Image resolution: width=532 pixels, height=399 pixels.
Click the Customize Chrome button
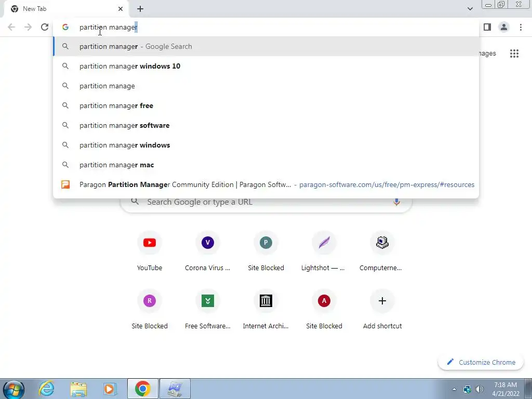(x=481, y=362)
